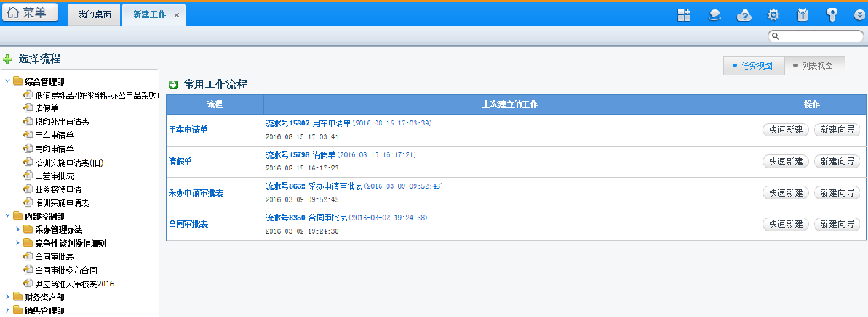Click 新建向导 for 合同审批表
Screen dimensions: 868x317
coord(837,225)
